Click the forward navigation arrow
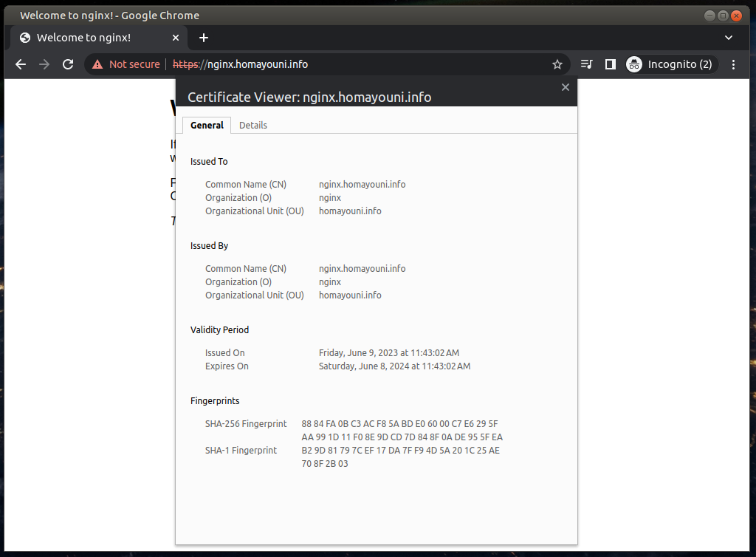The image size is (756, 557). coord(44,64)
